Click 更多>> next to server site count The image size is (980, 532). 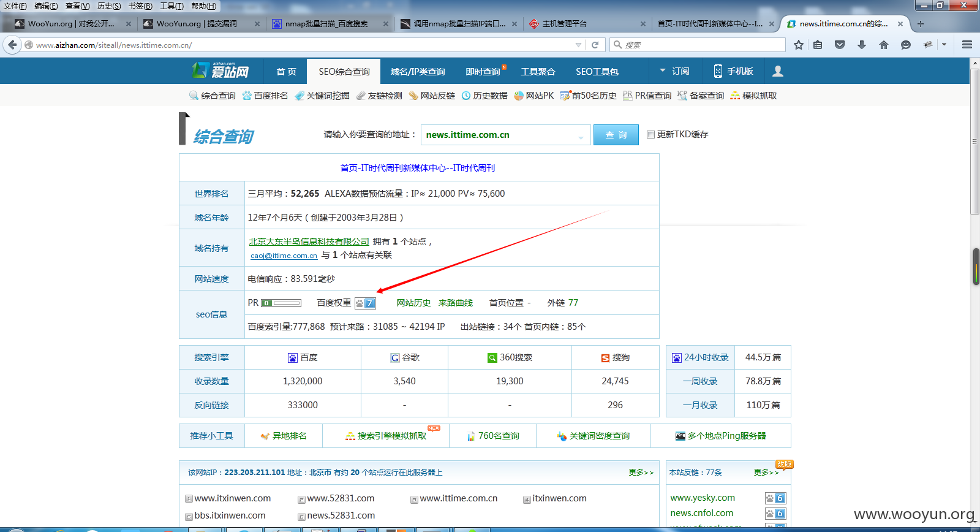(x=641, y=473)
